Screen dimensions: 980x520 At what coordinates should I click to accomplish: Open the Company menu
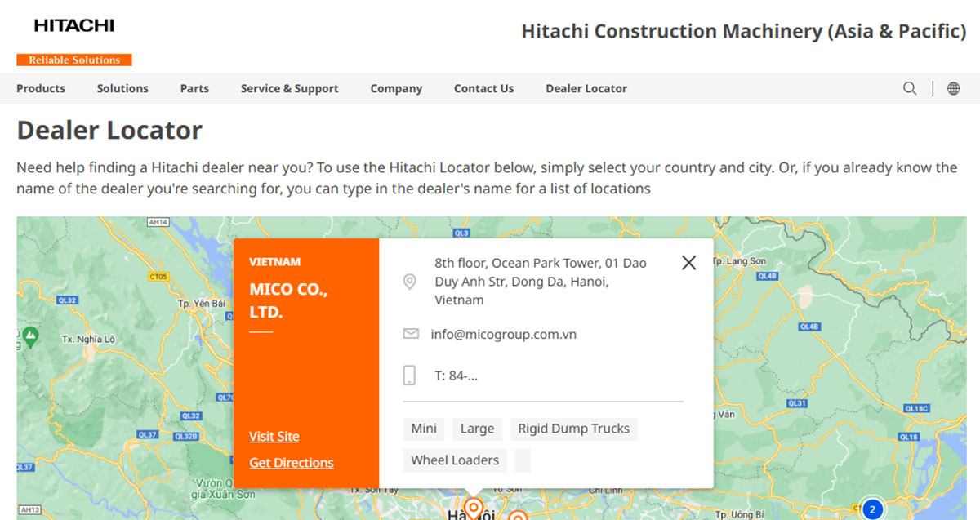(x=396, y=88)
